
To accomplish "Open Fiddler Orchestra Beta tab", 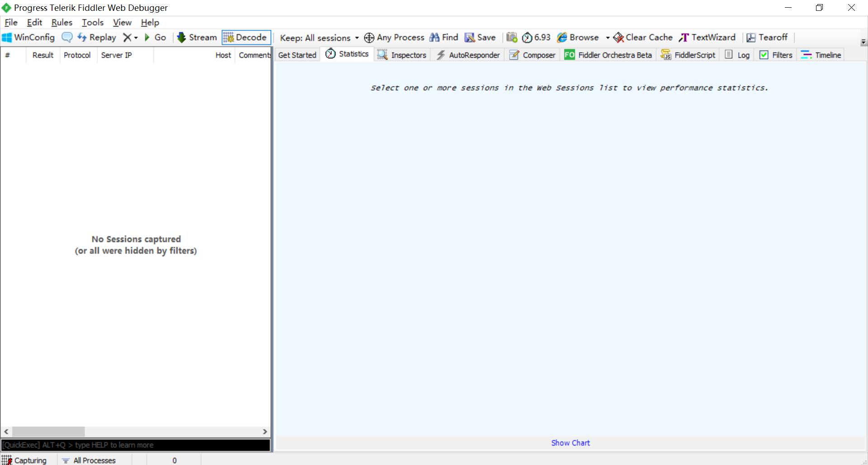I will coord(608,55).
